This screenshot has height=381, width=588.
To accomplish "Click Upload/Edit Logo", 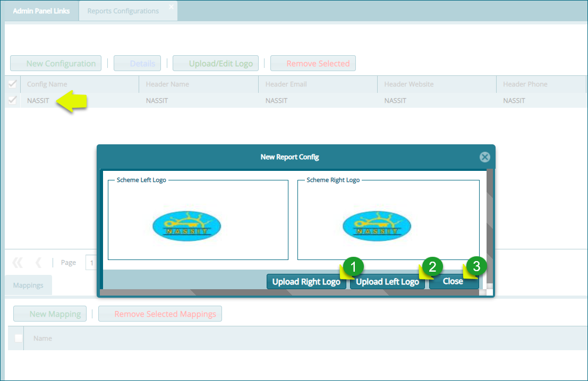I will [215, 63].
